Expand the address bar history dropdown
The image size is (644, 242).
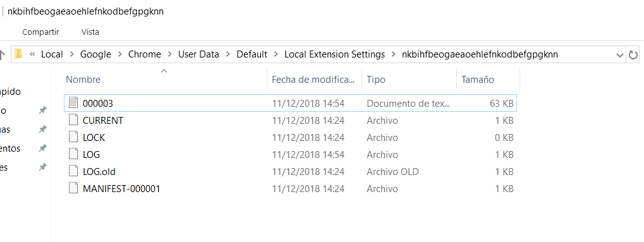coord(619,54)
